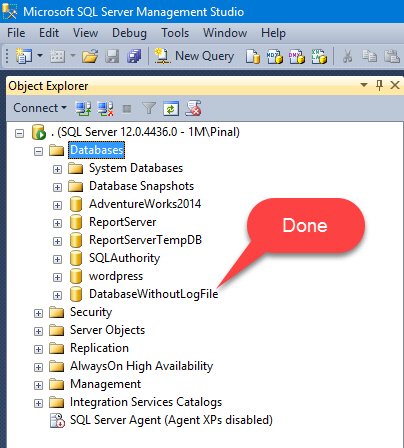Select the wordpress database label

(116, 276)
